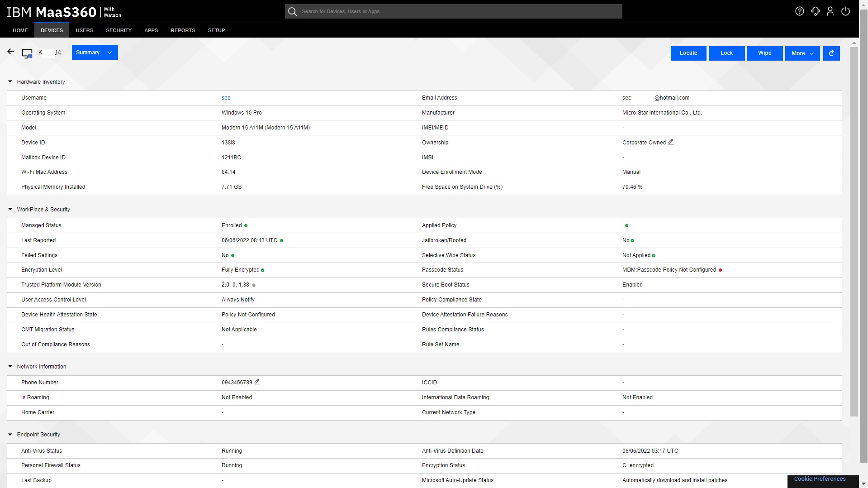Collapse the WorkPlace & Security section
The height and width of the screenshot is (488, 868).
point(10,209)
